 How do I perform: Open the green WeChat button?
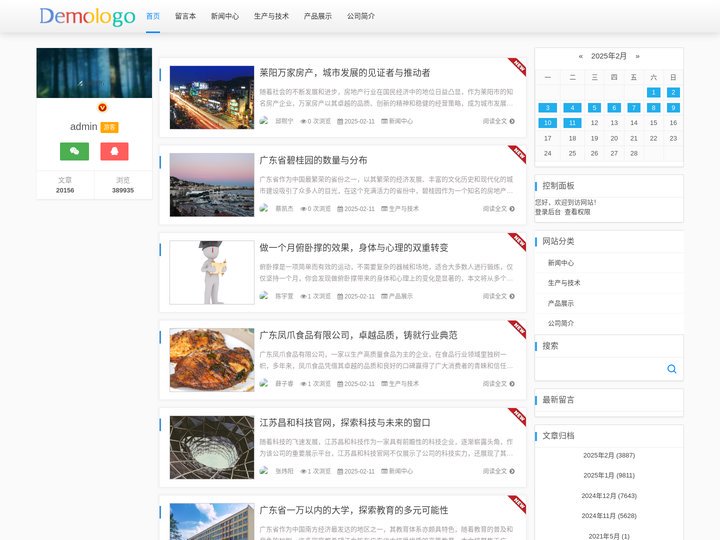(74, 151)
